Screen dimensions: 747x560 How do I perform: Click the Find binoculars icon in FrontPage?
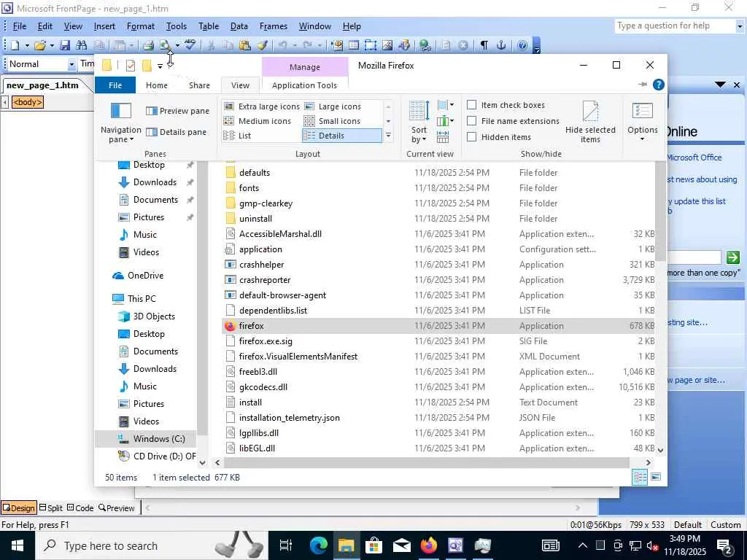(82, 45)
